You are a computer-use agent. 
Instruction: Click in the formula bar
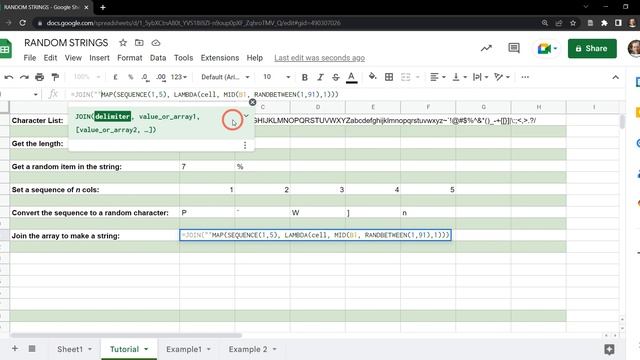pyautogui.click(x=343, y=94)
